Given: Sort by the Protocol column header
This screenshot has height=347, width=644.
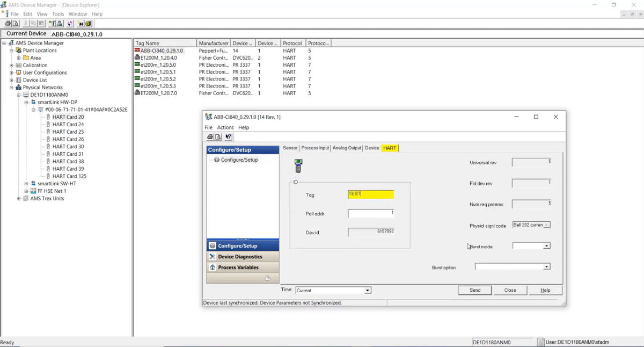Looking at the screenshot, I should coord(293,43).
